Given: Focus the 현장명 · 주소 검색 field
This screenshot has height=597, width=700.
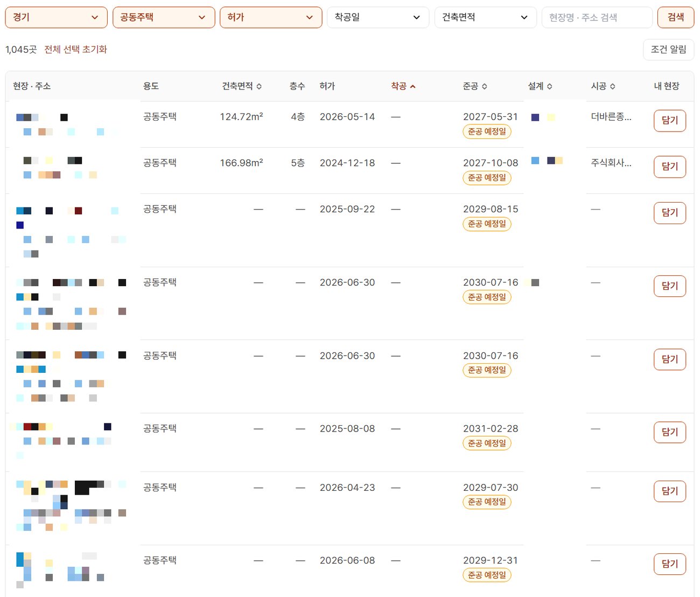Looking at the screenshot, I should (597, 17).
